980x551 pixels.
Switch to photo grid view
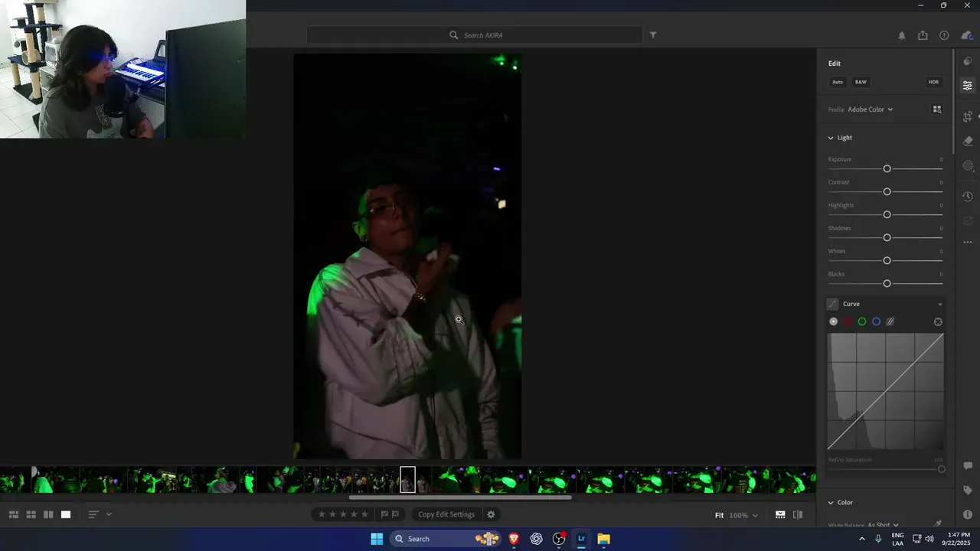click(x=14, y=514)
